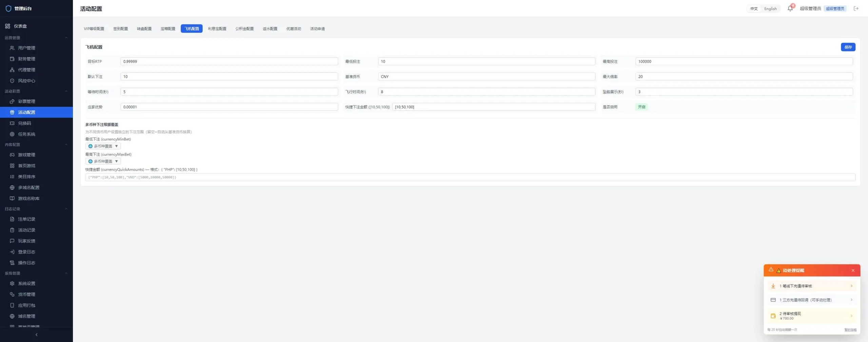Go to 多域名配置 in the sidebar
Screen dimensions: 868x342
pyautogui.click(x=36, y=188)
